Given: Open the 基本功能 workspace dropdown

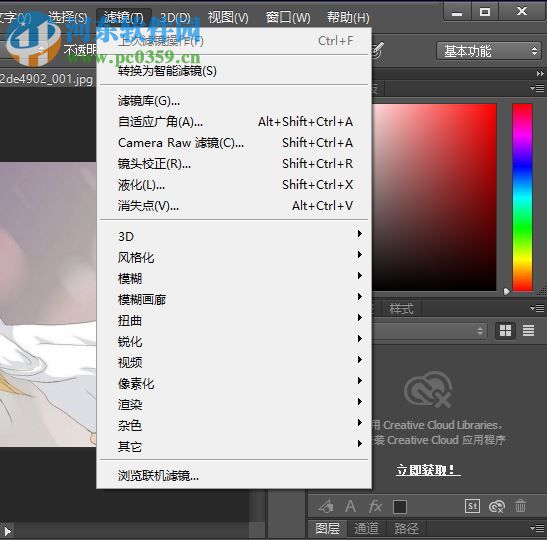Looking at the screenshot, I should (489, 51).
